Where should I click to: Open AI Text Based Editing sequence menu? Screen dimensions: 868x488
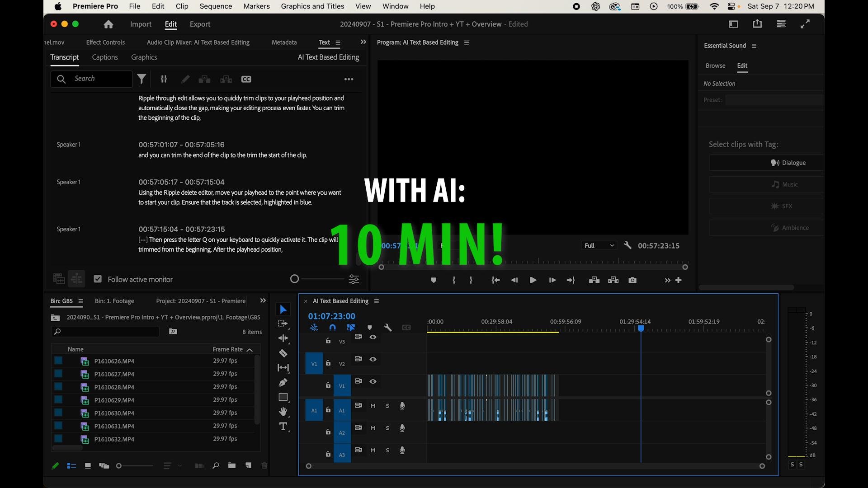(376, 301)
